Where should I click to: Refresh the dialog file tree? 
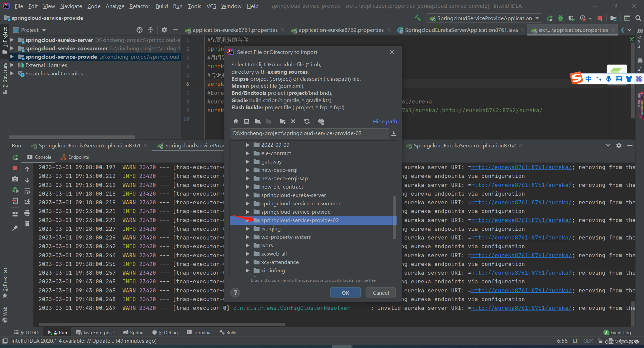point(307,121)
